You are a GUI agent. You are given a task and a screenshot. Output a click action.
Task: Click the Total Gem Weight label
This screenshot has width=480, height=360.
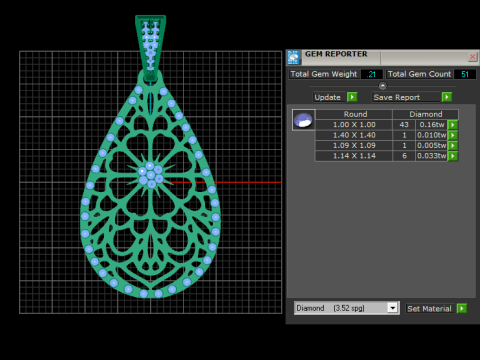[324, 74]
